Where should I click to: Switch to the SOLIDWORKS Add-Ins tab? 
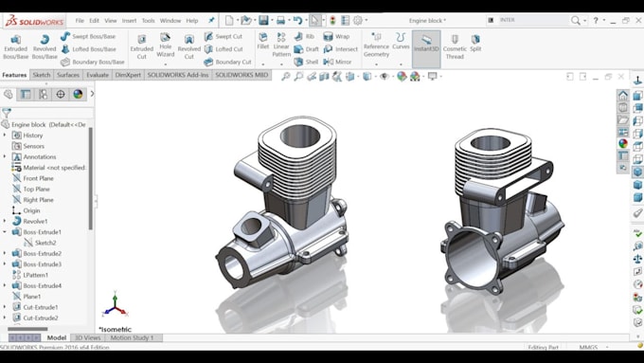coord(178,75)
